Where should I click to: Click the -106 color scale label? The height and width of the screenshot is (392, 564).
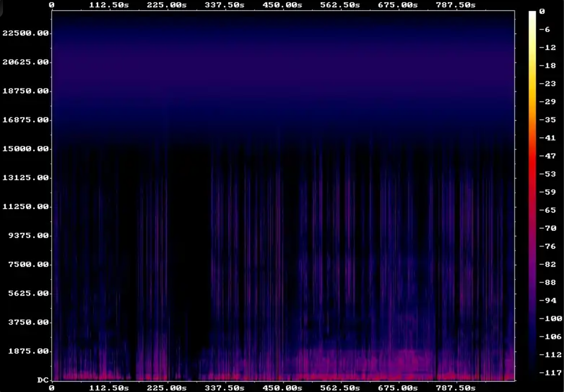pyautogui.click(x=550, y=337)
